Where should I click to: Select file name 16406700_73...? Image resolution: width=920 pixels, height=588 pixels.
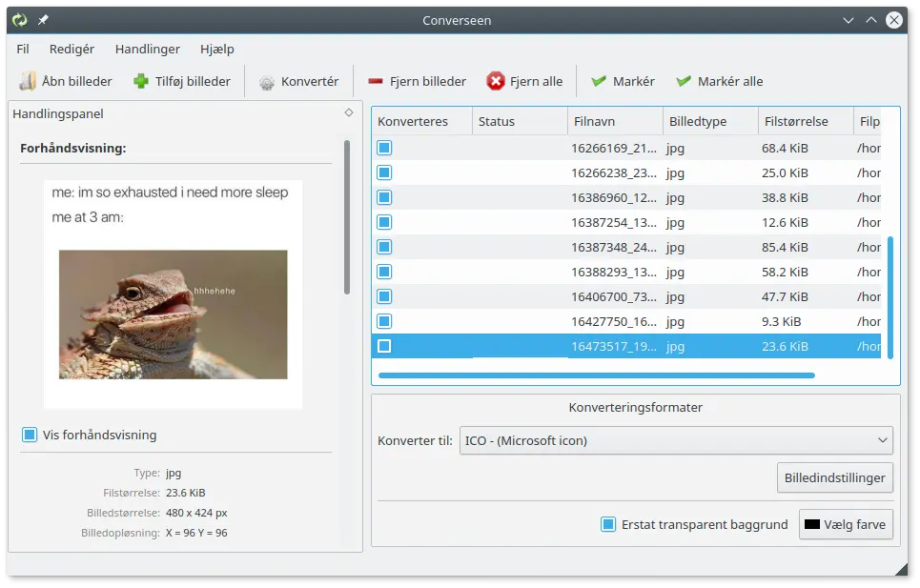pyautogui.click(x=614, y=296)
